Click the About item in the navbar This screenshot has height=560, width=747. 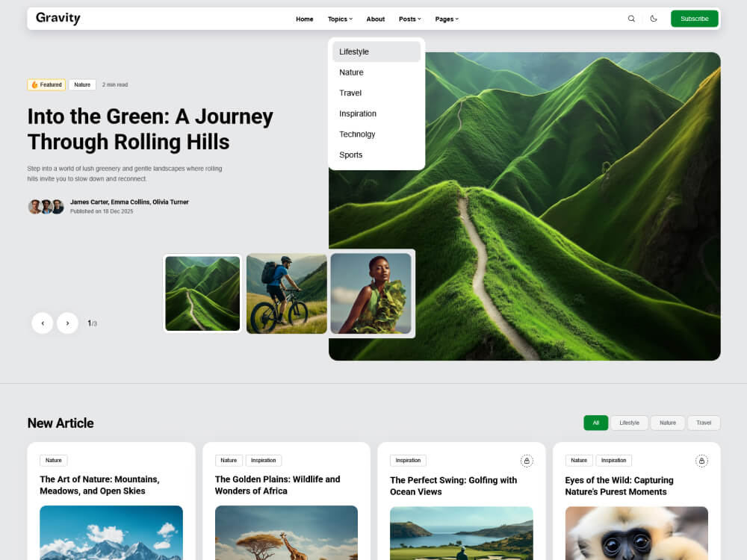pyautogui.click(x=375, y=19)
